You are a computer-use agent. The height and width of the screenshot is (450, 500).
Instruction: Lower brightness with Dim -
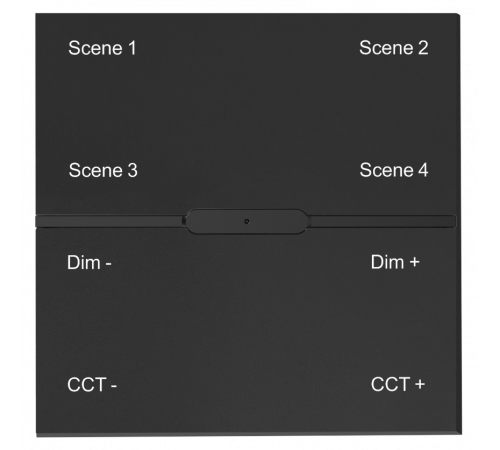(x=89, y=263)
